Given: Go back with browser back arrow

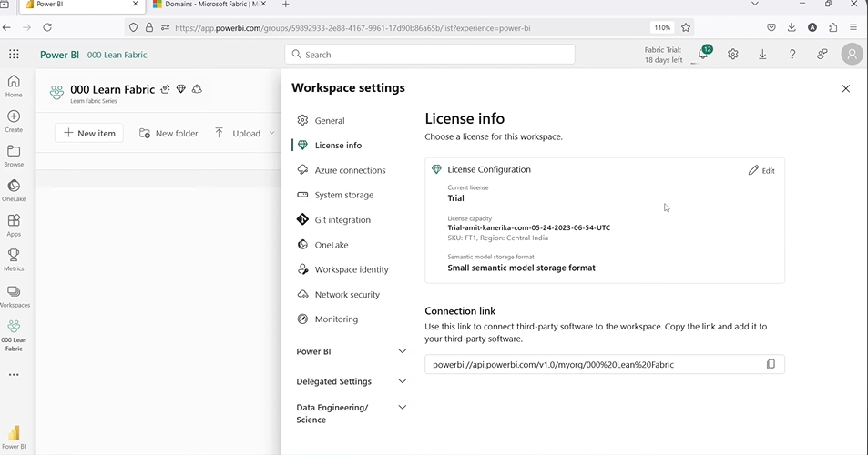Looking at the screenshot, I should coord(6,27).
